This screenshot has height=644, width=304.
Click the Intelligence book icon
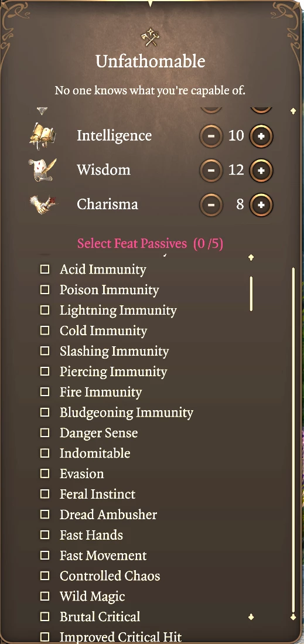click(x=42, y=137)
